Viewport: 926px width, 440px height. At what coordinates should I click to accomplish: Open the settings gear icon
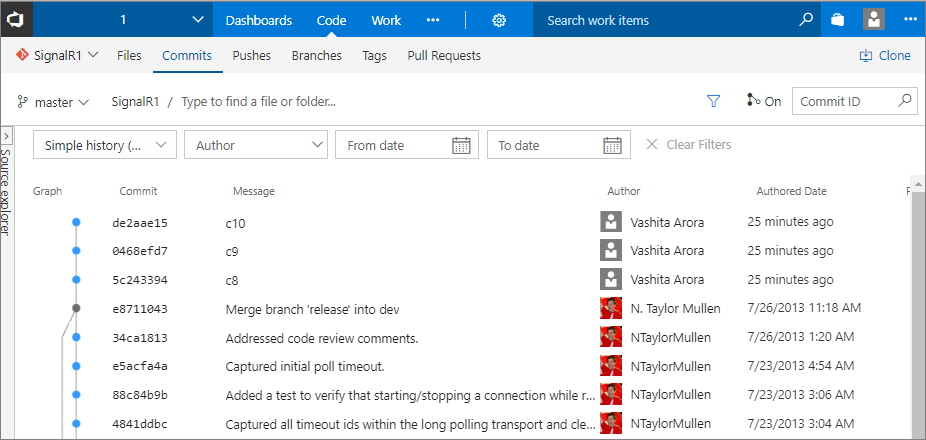click(x=499, y=20)
